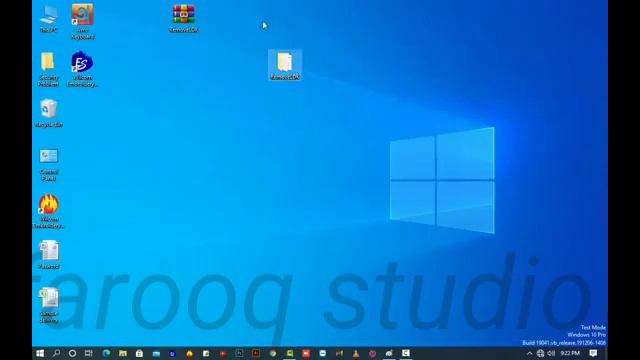640x360 pixels.
Task: Select the flame-logo shortcut on desktop
Action: click(x=49, y=211)
